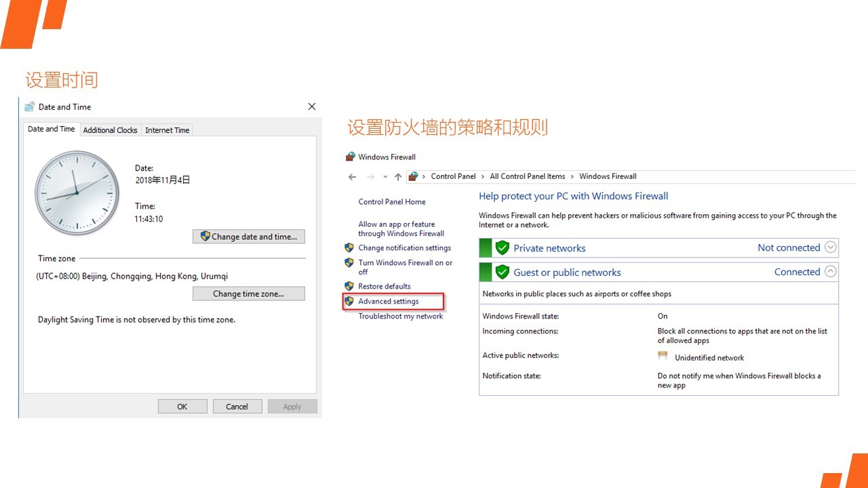Click green shield on Guest or public networks
Screen dimensions: 868x488
click(502, 272)
